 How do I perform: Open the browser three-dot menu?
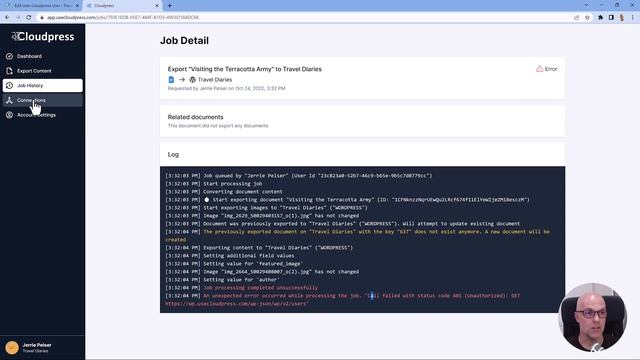(x=633, y=18)
